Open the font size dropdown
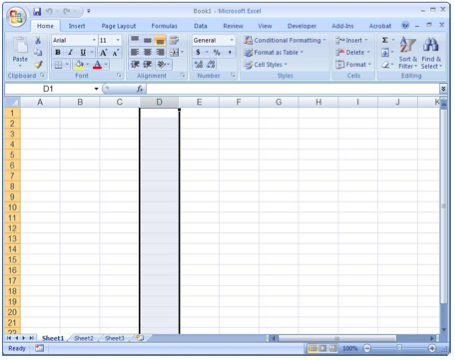Image resolution: width=455 pixels, height=360 pixels. [x=118, y=40]
